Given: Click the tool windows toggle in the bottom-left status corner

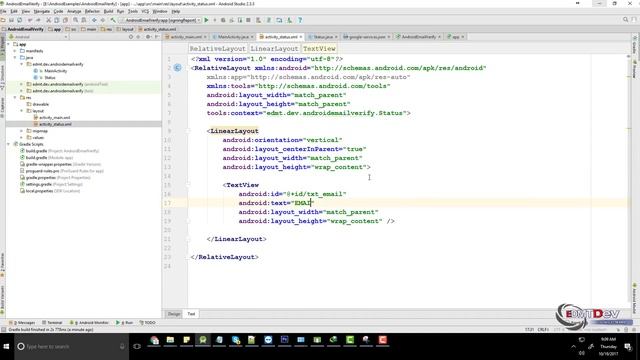Looking at the screenshot, I should tap(3, 329).
